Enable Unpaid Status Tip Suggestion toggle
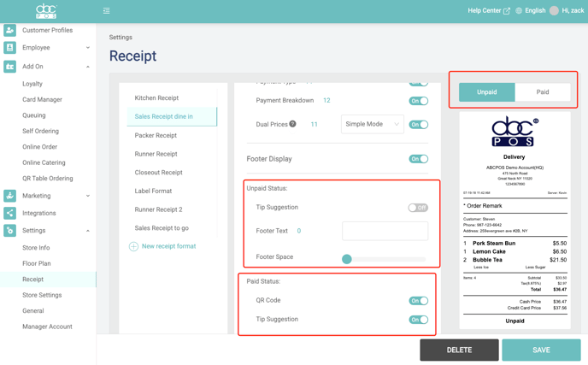The width and height of the screenshot is (588, 365). point(418,208)
